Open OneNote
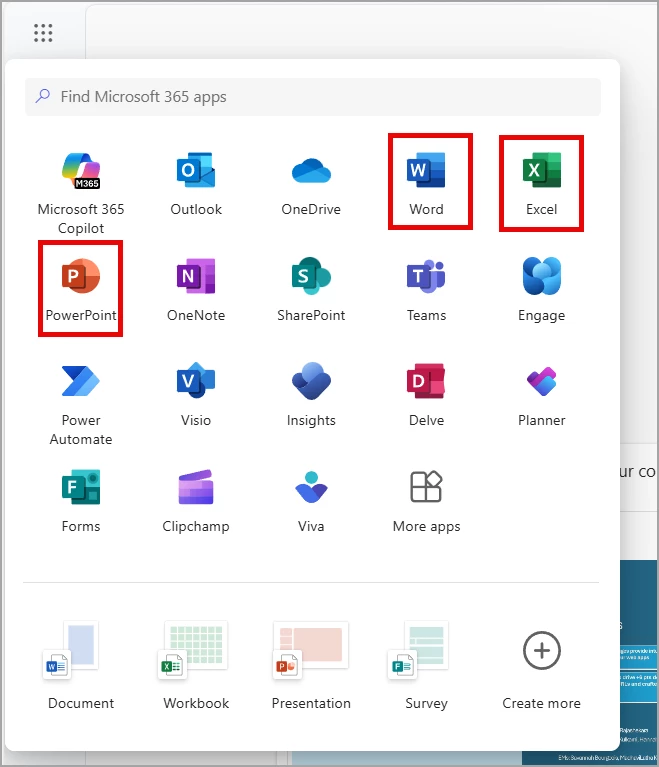 click(x=196, y=290)
